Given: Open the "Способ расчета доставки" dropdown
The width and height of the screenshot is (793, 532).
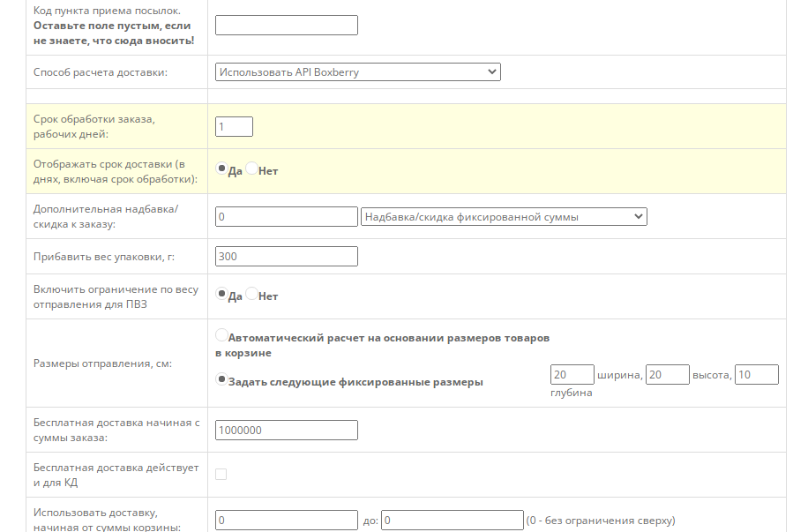Looking at the screenshot, I should tap(357, 71).
